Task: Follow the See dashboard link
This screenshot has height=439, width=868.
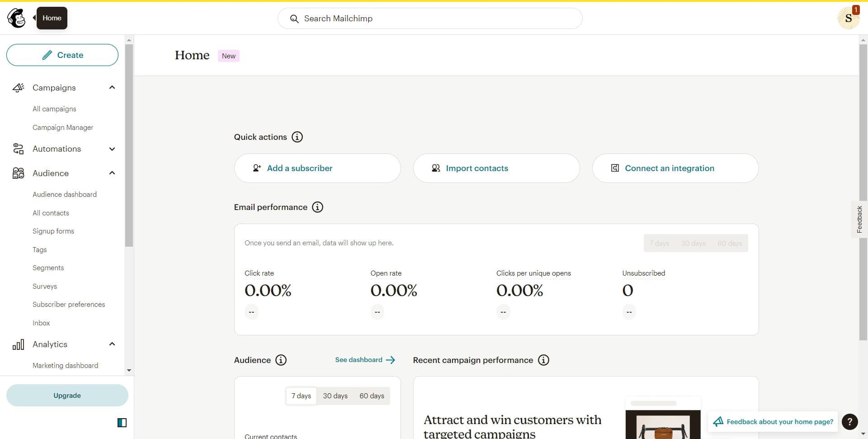Action: coord(365,360)
